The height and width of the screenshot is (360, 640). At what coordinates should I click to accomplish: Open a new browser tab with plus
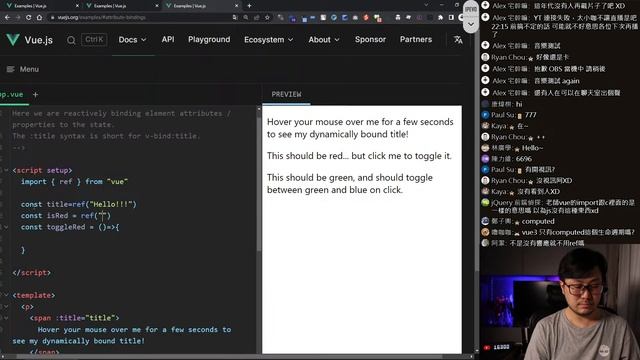(x=249, y=6)
